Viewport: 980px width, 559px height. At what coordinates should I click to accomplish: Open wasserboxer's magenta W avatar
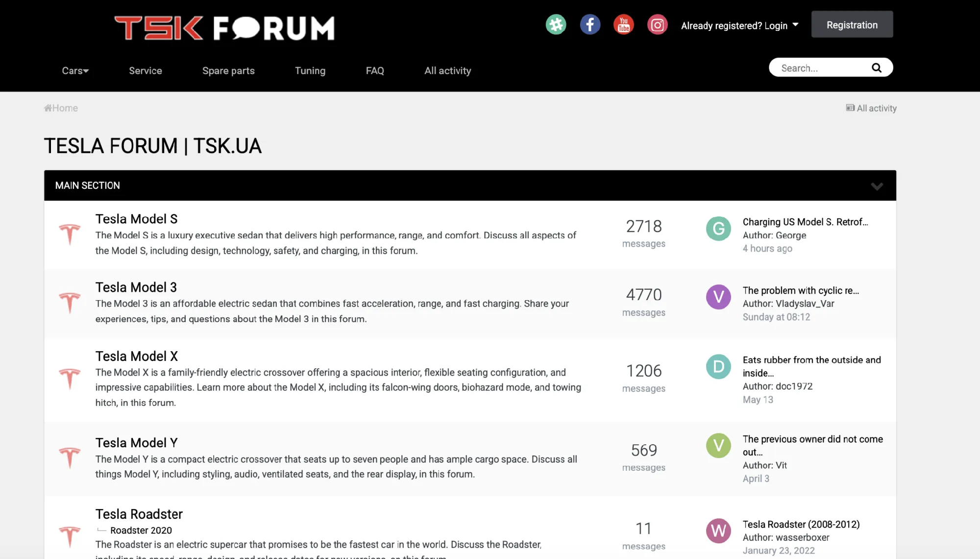pyautogui.click(x=718, y=531)
